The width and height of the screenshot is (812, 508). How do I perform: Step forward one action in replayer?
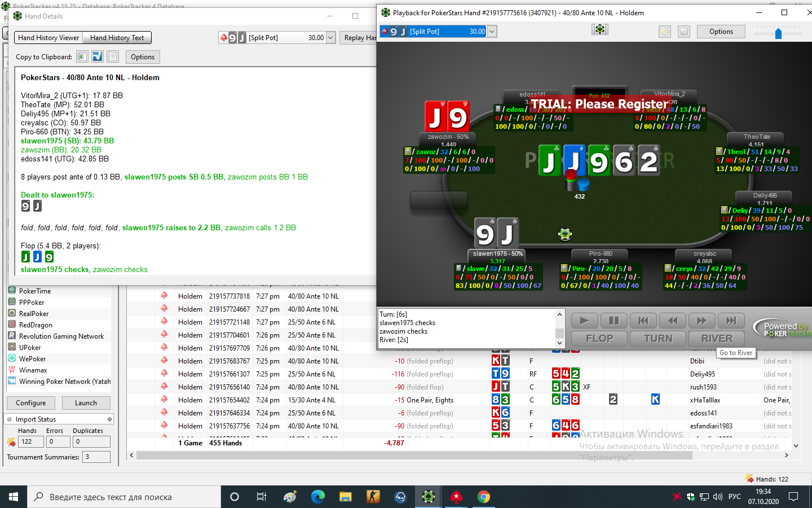(x=702, y=321)
